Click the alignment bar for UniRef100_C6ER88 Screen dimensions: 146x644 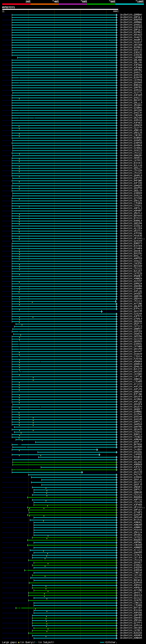coord(67,58)
